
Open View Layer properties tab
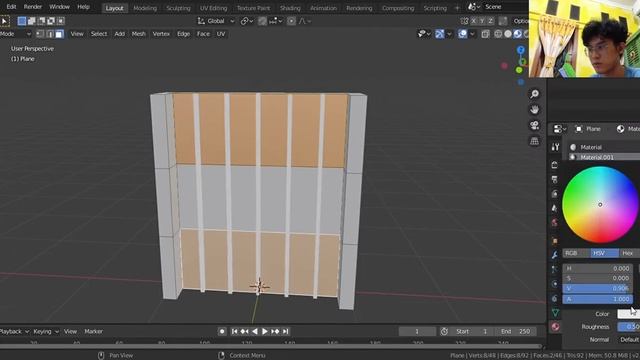pos(555,193)
